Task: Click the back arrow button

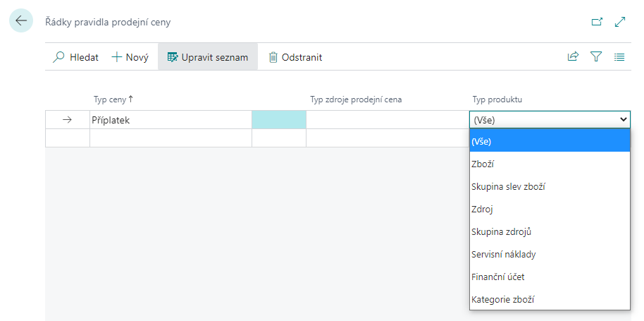Action: (20, 21)
